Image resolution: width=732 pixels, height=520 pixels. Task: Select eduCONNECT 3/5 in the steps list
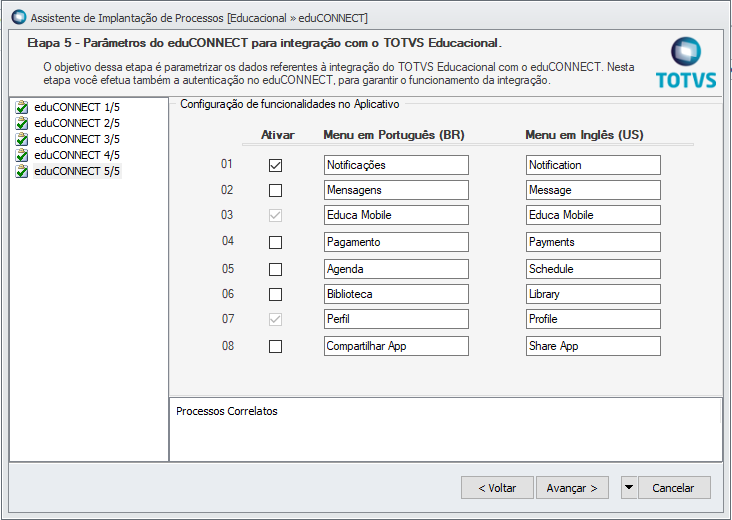coord(77,139)
